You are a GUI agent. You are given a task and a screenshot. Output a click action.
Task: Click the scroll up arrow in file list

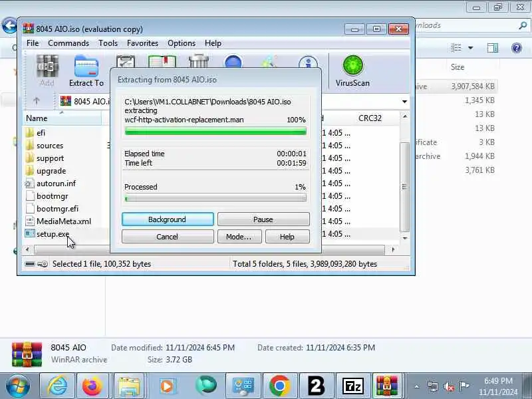404,116
